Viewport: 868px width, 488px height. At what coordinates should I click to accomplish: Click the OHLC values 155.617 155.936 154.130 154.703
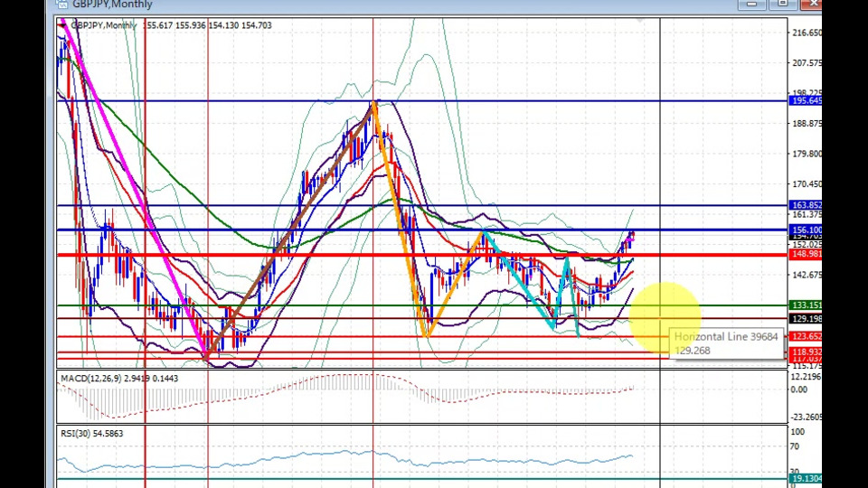pos(208,25)
